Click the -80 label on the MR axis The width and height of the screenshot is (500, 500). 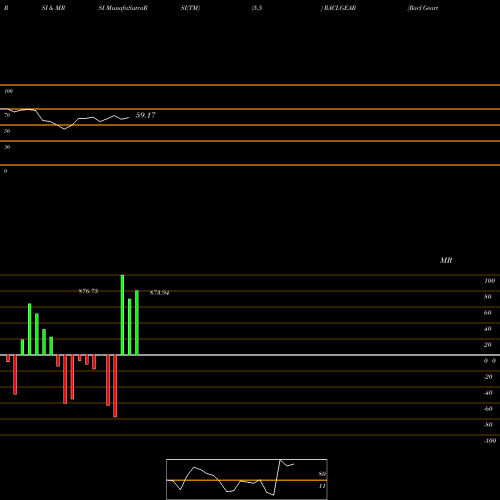pos(488,425)
